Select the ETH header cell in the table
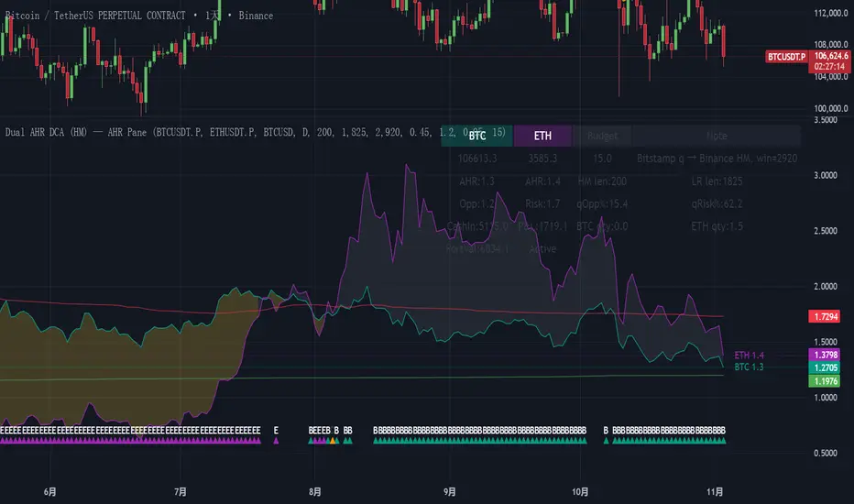The width and height of the screenshot is (854, 504). tap(542, 136)
